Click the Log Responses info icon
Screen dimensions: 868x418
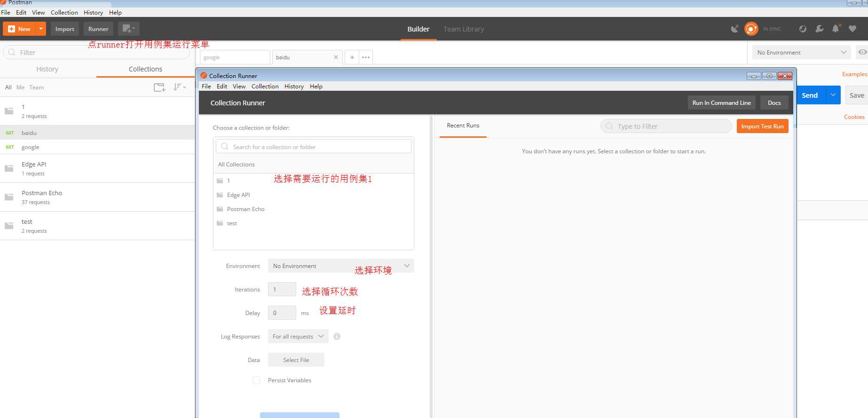point(337,336)
